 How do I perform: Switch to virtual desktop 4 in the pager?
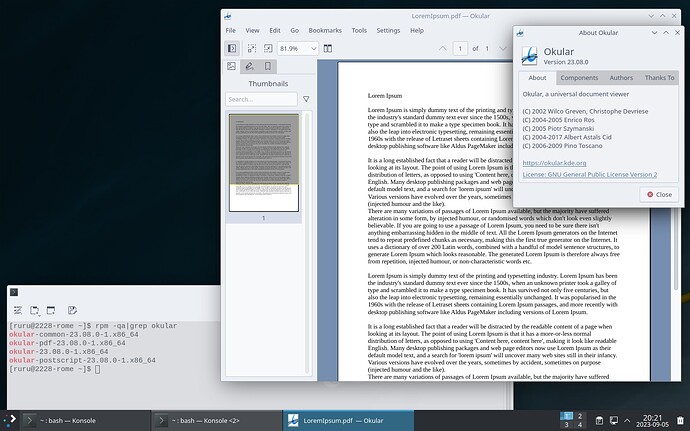click(x=580, y=425)
